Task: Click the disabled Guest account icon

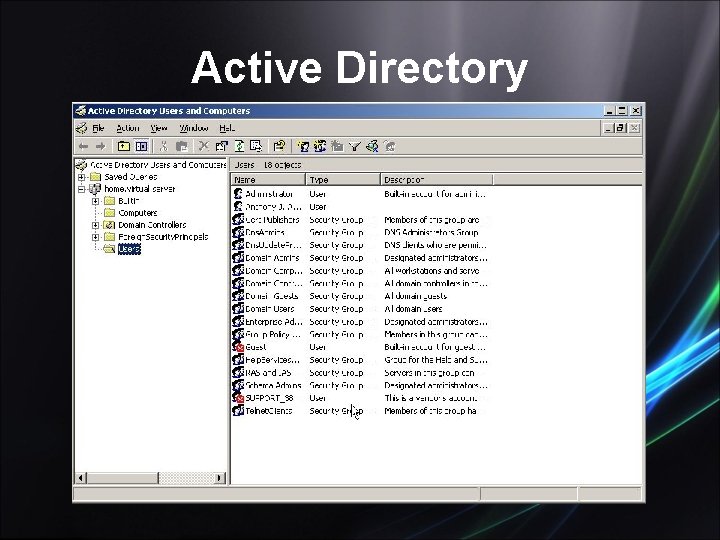Action: tap(238, 347)
